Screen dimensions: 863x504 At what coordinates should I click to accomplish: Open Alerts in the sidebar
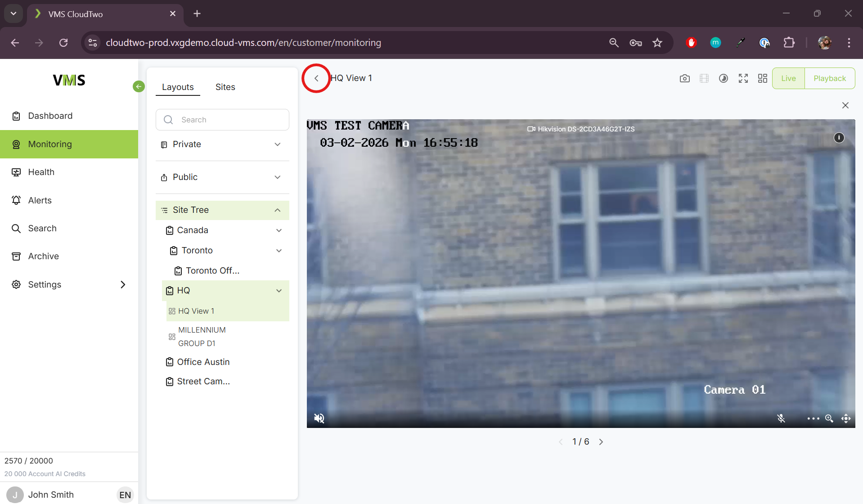40,200
